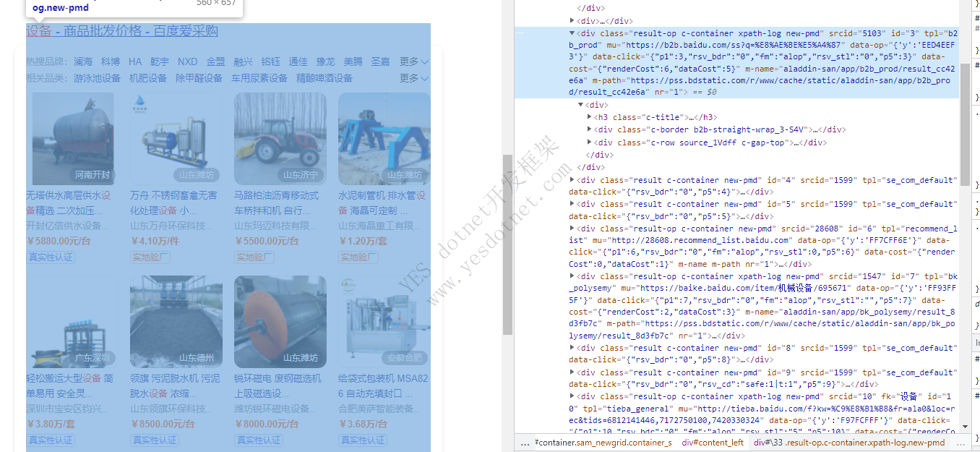Open the three-dot menu beside selected DOM node
Viewport: 980px width, 452px height.
[x=519, y=33]
